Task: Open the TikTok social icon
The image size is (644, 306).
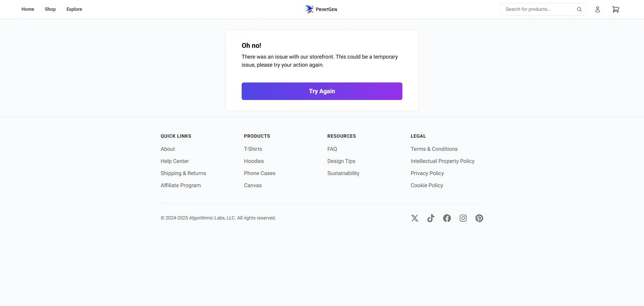Action: click(x=431, y=218)
